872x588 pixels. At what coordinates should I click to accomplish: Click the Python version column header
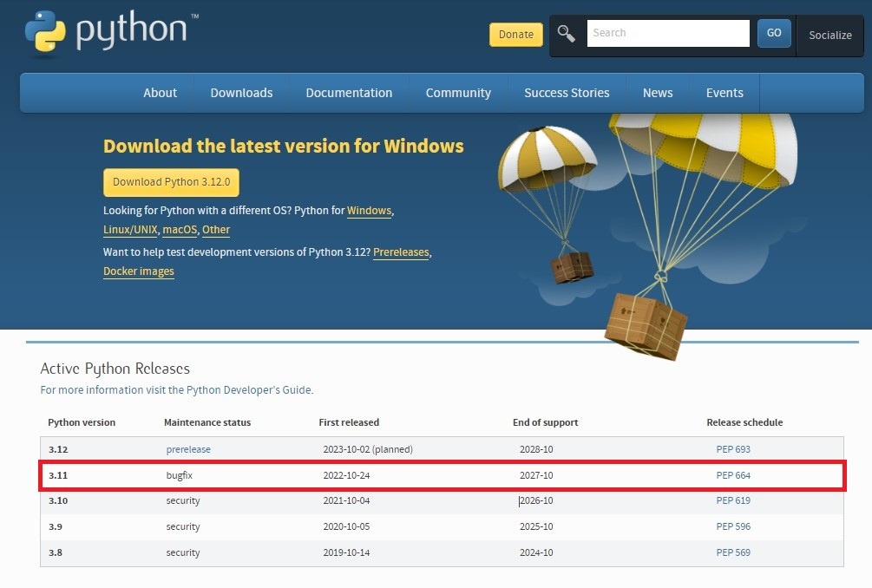pos(82,422)
